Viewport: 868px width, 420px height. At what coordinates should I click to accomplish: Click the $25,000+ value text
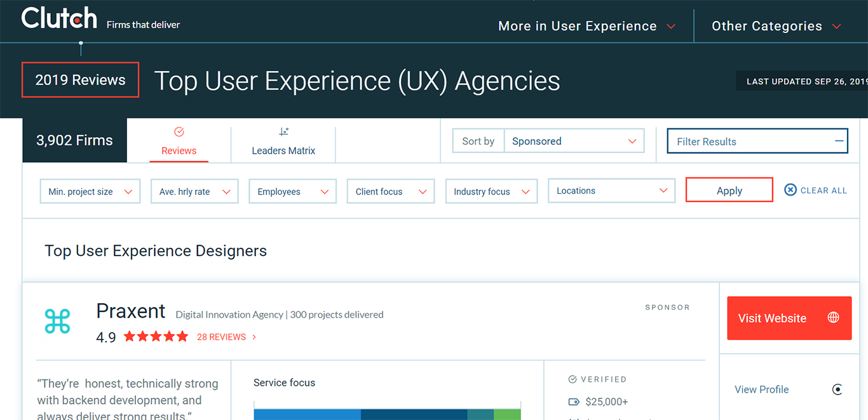pyautogui.click(x=606, y=402)
